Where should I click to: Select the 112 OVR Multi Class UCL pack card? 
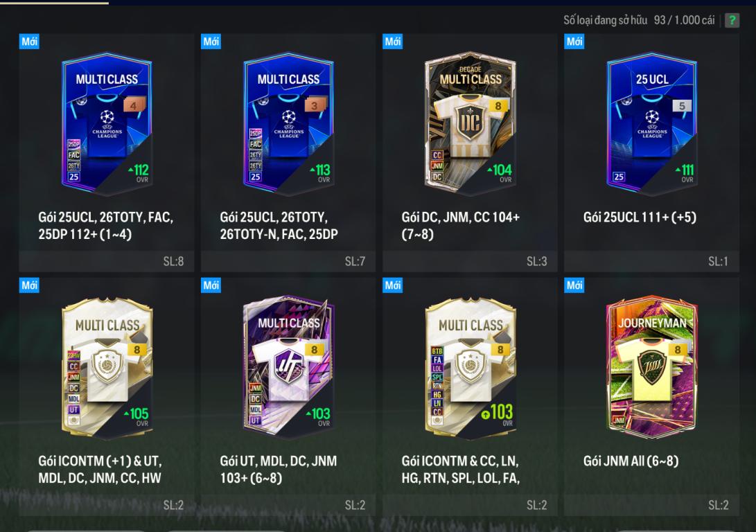click(x=107, y=124)
